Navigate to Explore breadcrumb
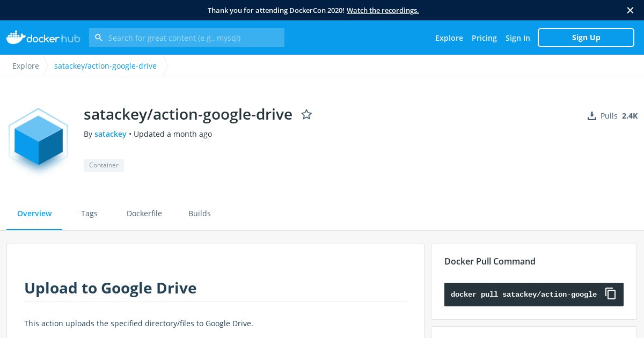 [x=26, y=66]
